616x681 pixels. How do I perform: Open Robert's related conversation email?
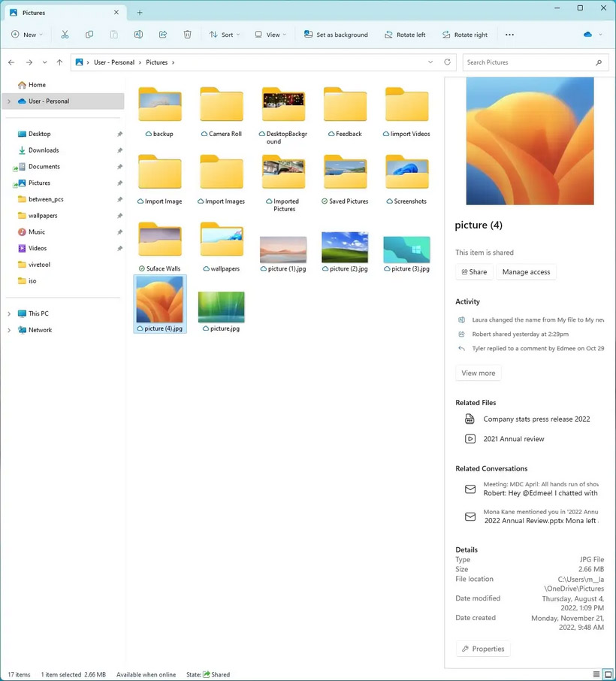(x=531, y=489)
